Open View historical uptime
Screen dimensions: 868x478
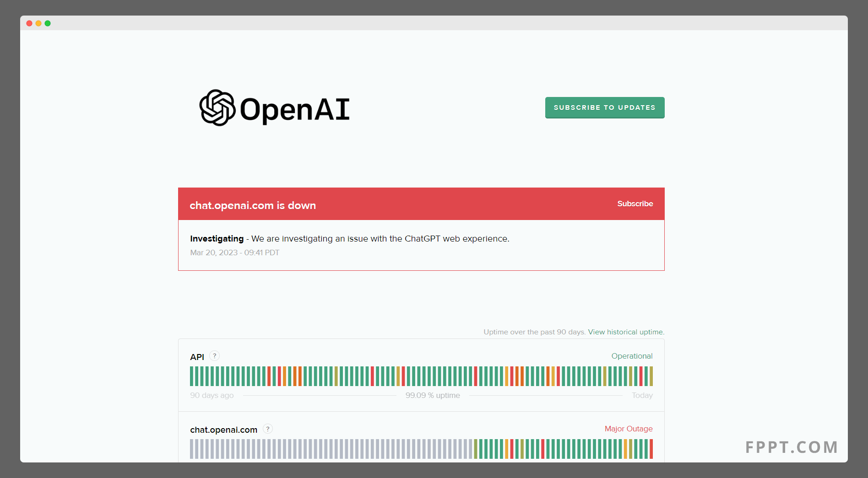pyautogui.click(x=625, y=332)
